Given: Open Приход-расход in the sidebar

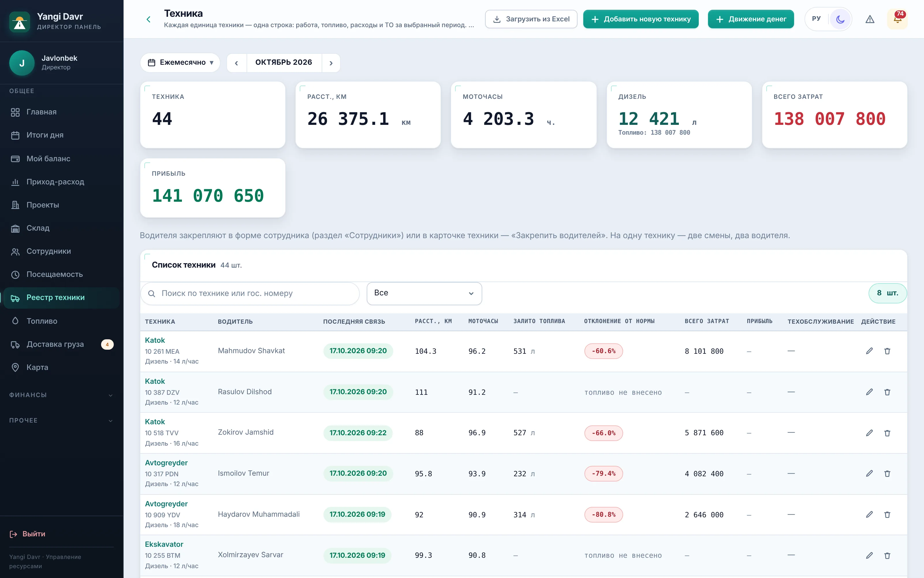Looking at the screenshot, I should (62, 182).
